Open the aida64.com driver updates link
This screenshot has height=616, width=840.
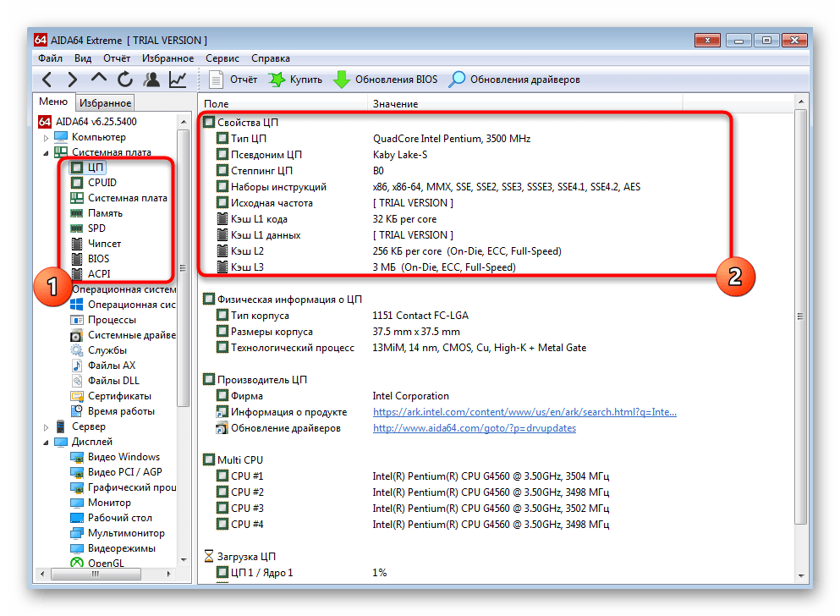coord(474,428)
